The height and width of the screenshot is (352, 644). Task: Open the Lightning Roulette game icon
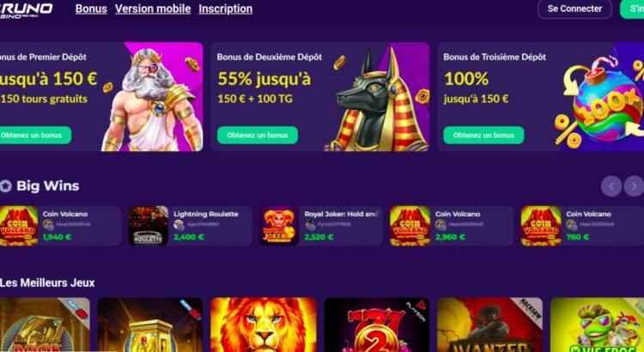point(149,226)
